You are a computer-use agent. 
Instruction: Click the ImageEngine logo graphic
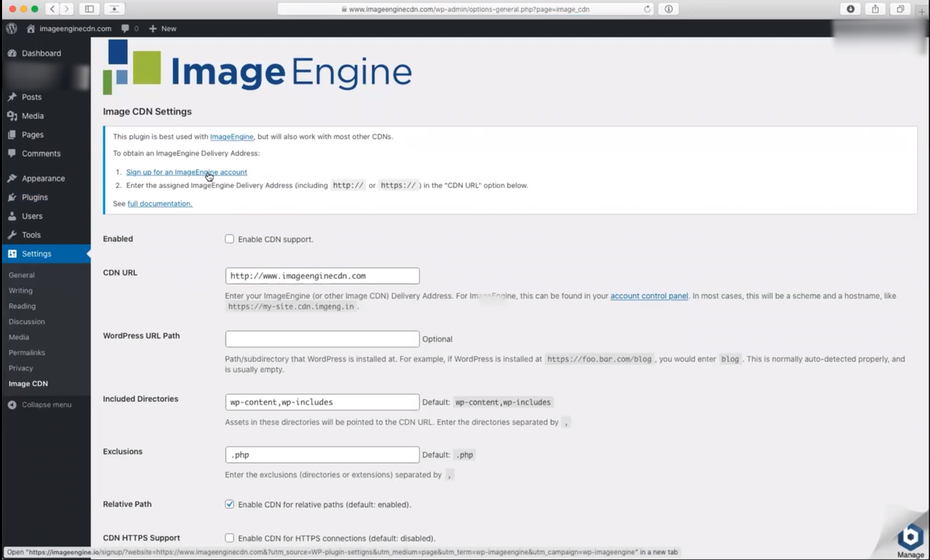[257, 67]
